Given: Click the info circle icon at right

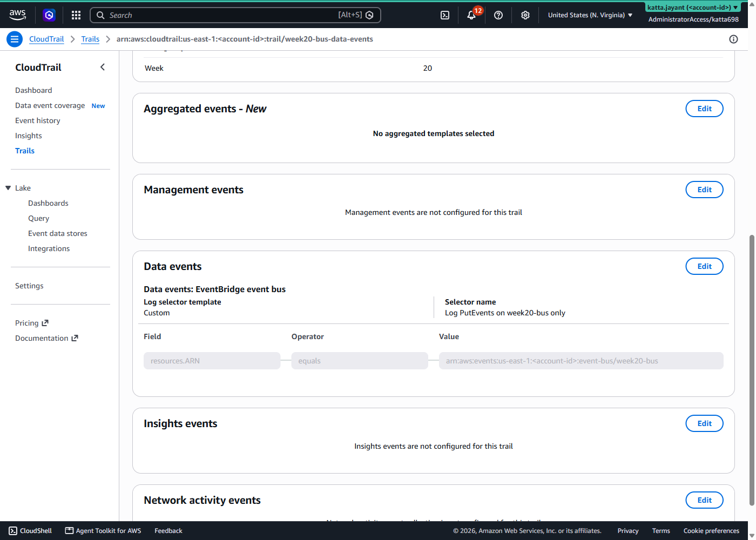Looking at the screenshot, I should pyautogui.click(x=733, y=39).
